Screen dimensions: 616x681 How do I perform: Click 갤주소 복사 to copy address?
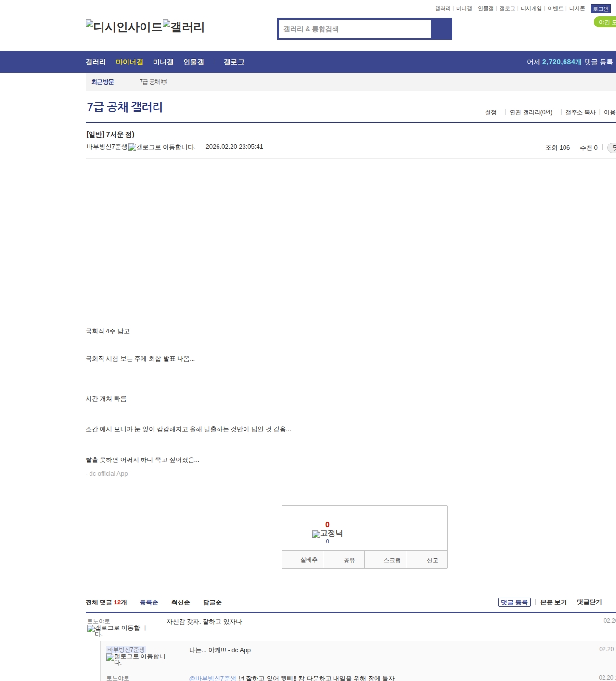tap(580, 112)
